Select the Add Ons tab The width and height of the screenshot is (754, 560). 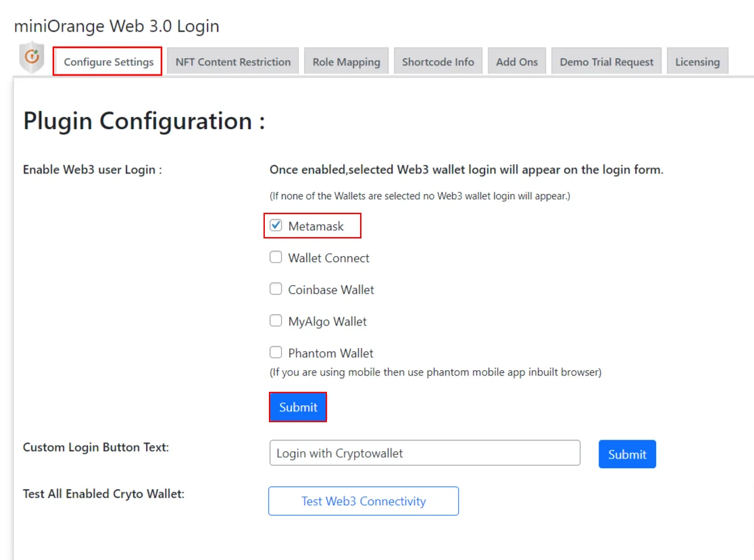coord(516,61)
